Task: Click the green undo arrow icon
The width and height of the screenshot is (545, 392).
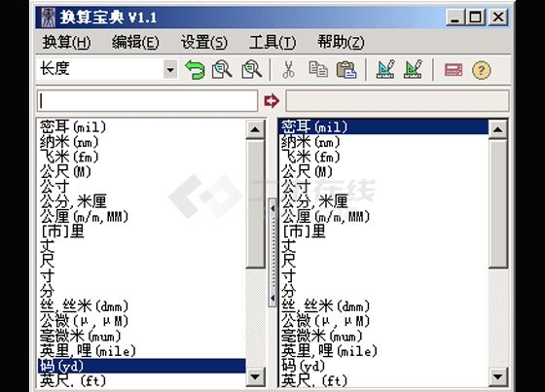Action: point(195,69)
